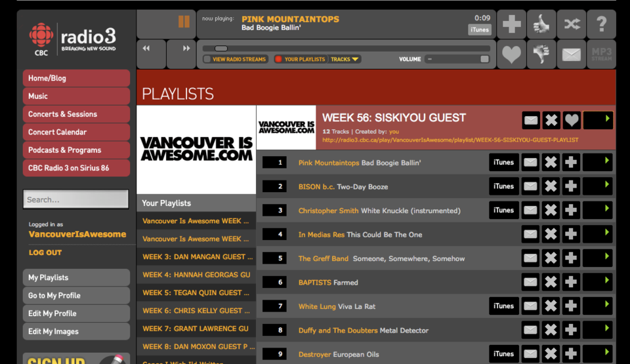Enable View Radio Streams option
This screenshot has width=630, height=364.
[236, 59]
